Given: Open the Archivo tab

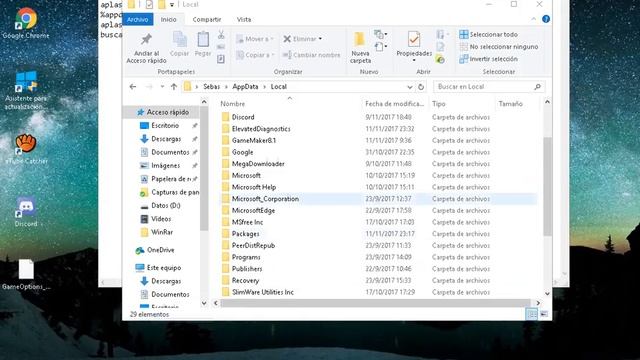Looking at the screenshot, I should (x=138, y=19).
